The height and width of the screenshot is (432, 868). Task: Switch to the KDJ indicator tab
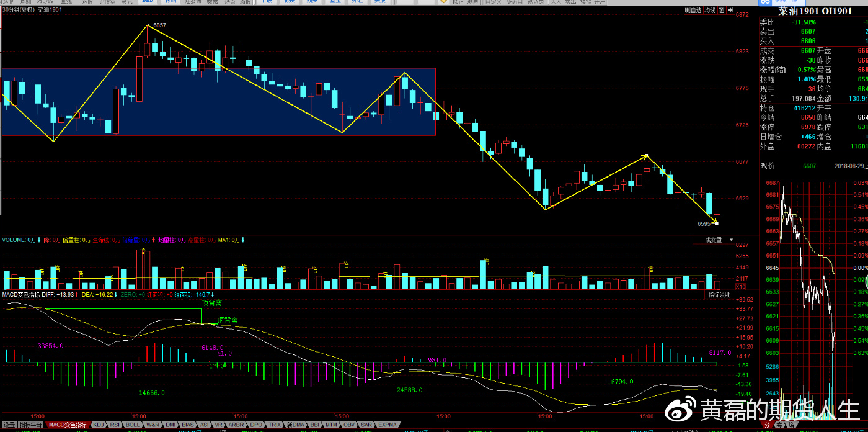pos(99,425)
